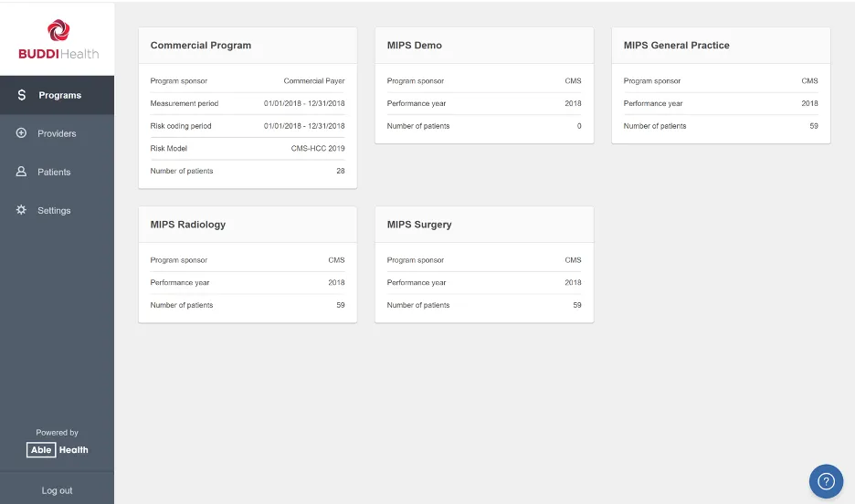
Task: Go to the Providers section
Action: [57, 133]
